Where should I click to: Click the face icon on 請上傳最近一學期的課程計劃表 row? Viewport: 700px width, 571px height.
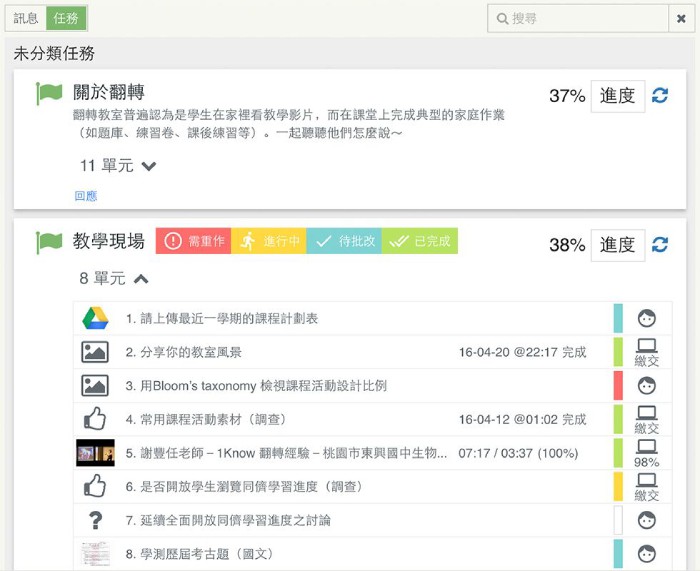click(x=647, y=318)
